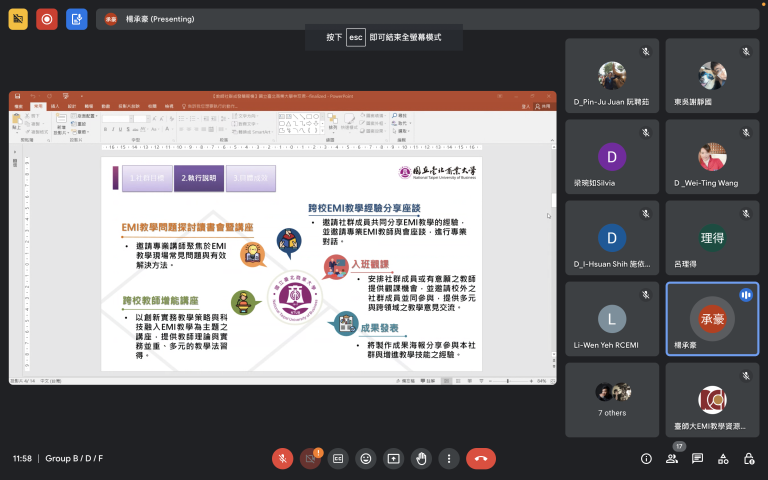
Task: Open the emoji reactions picker
Action: (366, 458)
